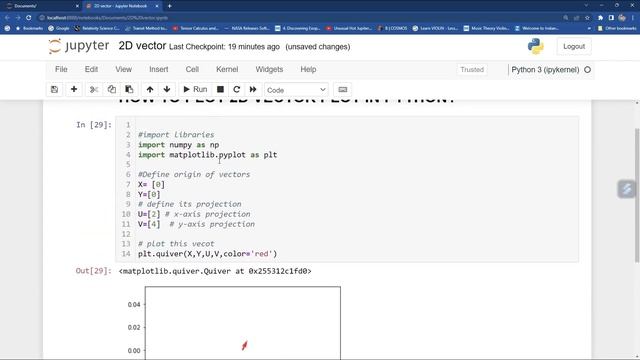
Task: Click the kernel idle circle indicator
Action: click(x=587, y=70)
